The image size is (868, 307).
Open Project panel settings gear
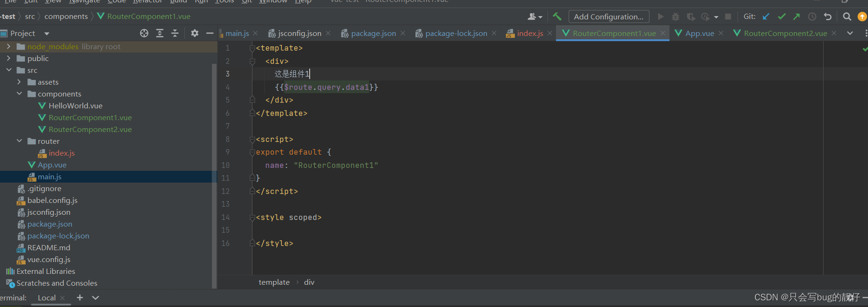194,33
